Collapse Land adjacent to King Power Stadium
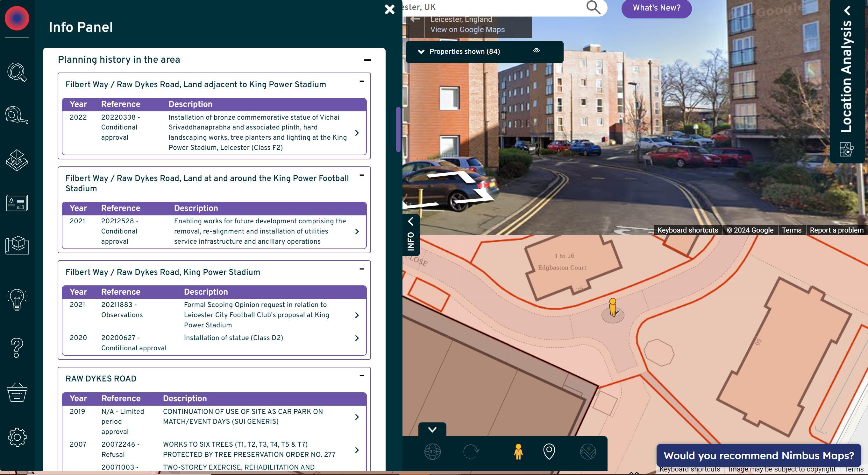868x475 pixels. [362, 81]
